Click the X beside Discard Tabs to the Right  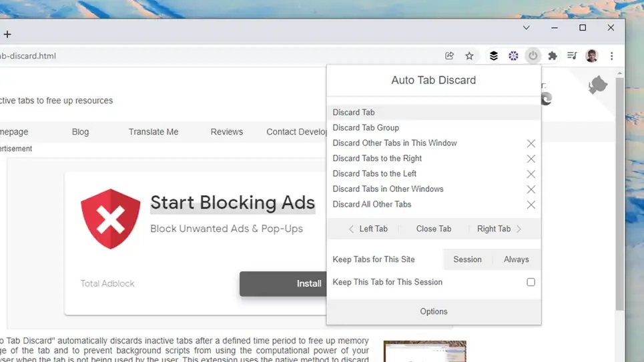531,159
